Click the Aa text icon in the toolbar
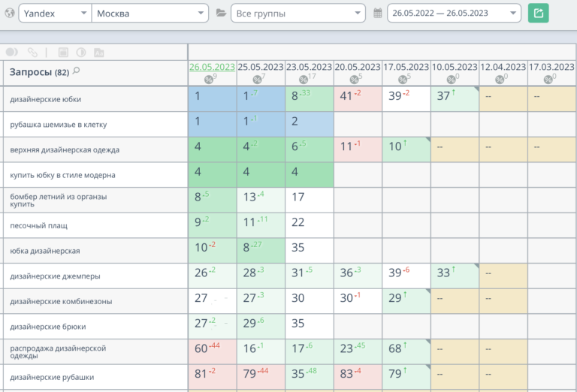Viewport: 577px width, 392px height. 98,53
